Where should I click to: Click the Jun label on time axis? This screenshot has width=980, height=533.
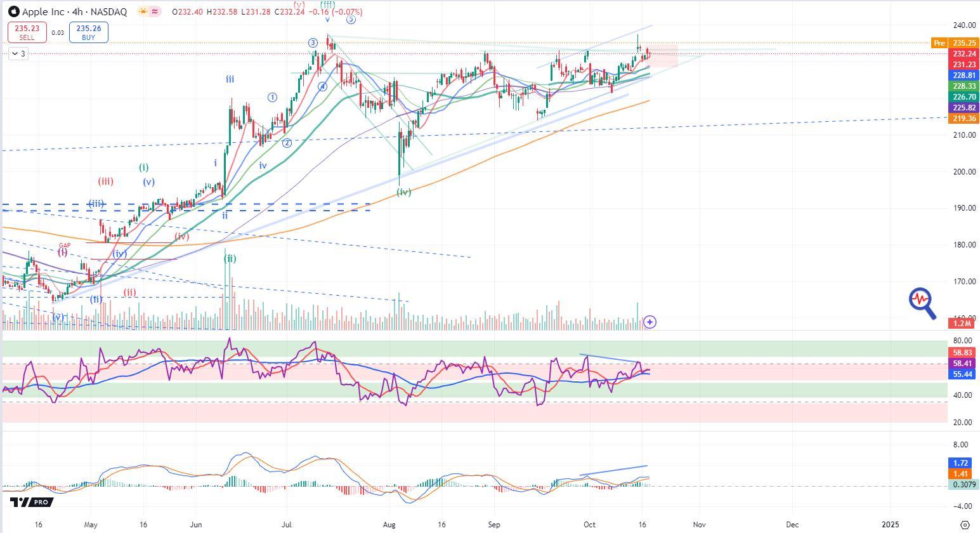(x=196, y=525)
